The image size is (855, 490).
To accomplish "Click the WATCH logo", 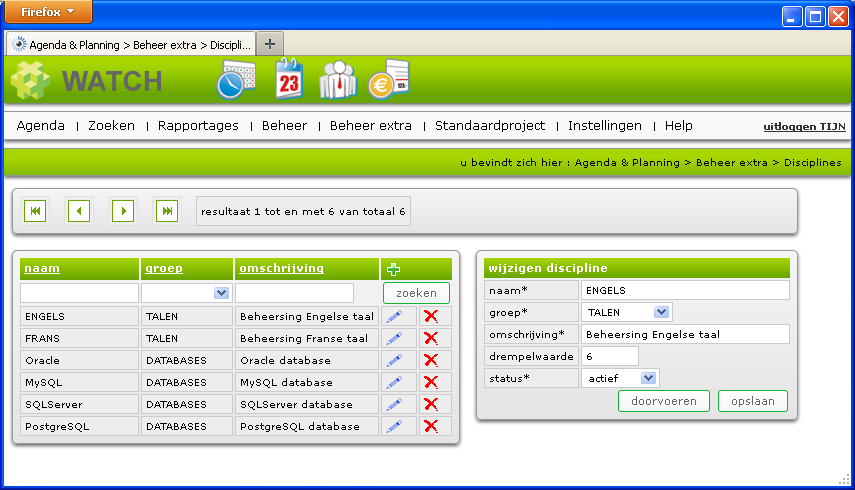I will pyautogui.click(x=87, y=81).
